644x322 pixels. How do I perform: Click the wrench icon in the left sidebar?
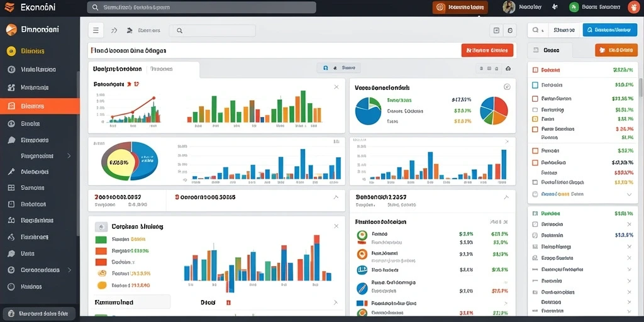point(11,172)
